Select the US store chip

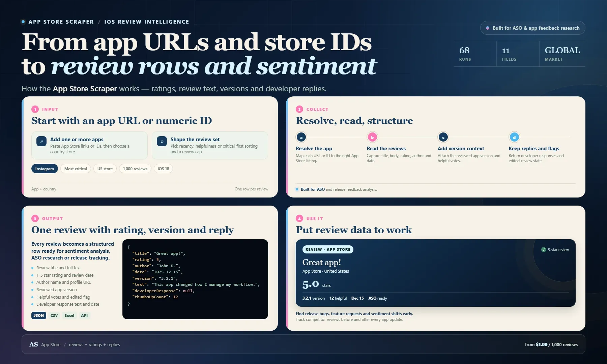tap(105, 169)
